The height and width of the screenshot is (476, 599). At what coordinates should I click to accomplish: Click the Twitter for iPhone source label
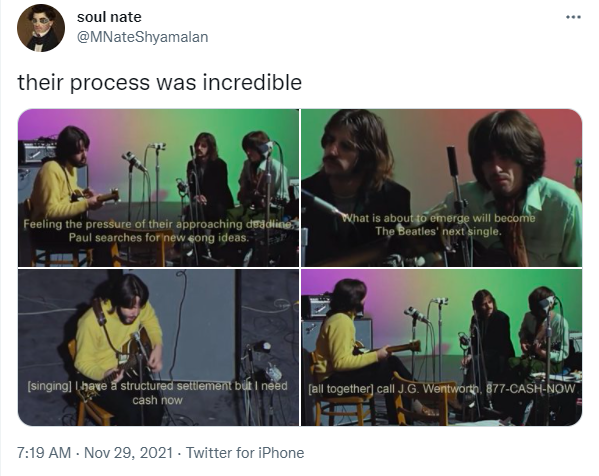pos(245,453)
